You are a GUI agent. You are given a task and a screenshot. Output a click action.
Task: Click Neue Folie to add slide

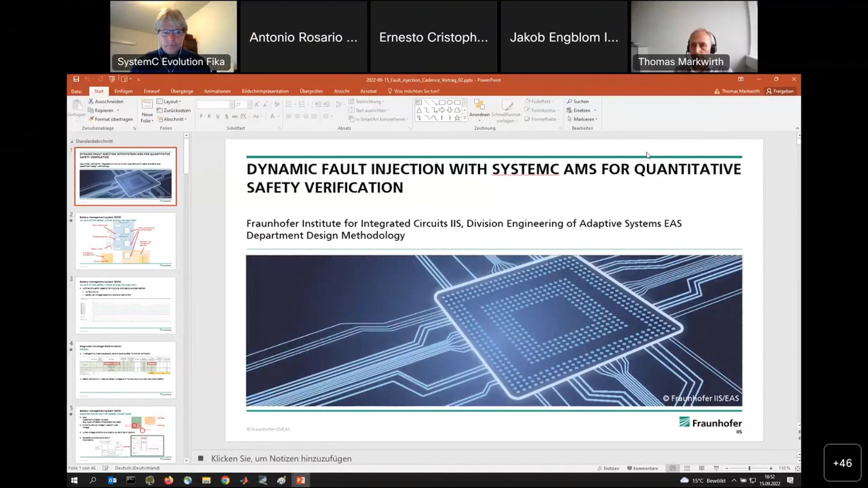(x=147, y=111)
